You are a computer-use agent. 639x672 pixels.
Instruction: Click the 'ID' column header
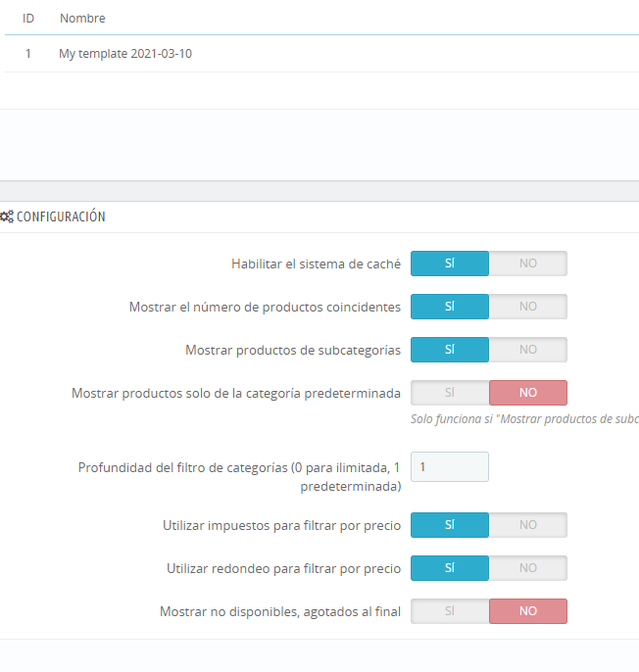[28, 18]
